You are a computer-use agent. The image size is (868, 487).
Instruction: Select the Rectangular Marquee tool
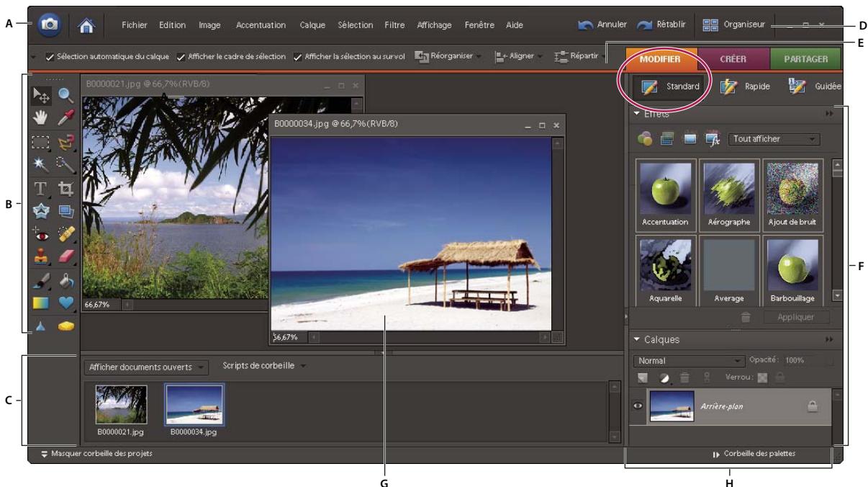[41, 143]
